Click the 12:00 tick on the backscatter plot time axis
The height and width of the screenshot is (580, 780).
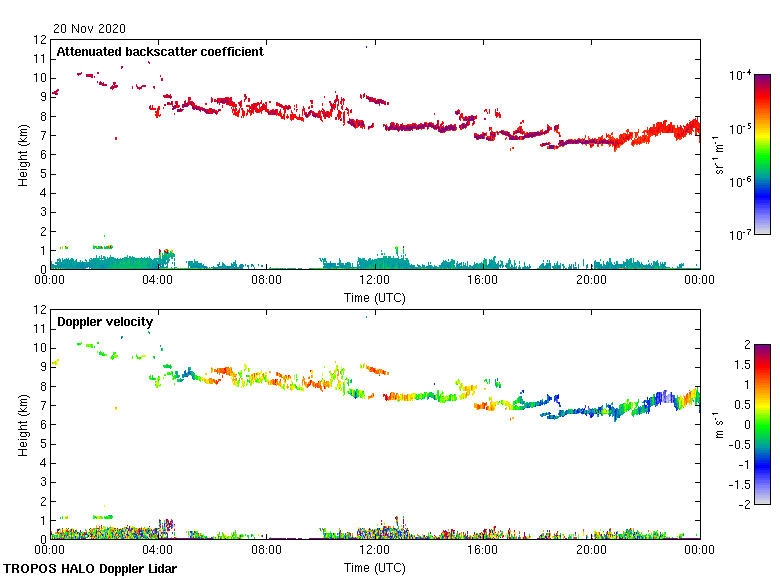[375, 282]
